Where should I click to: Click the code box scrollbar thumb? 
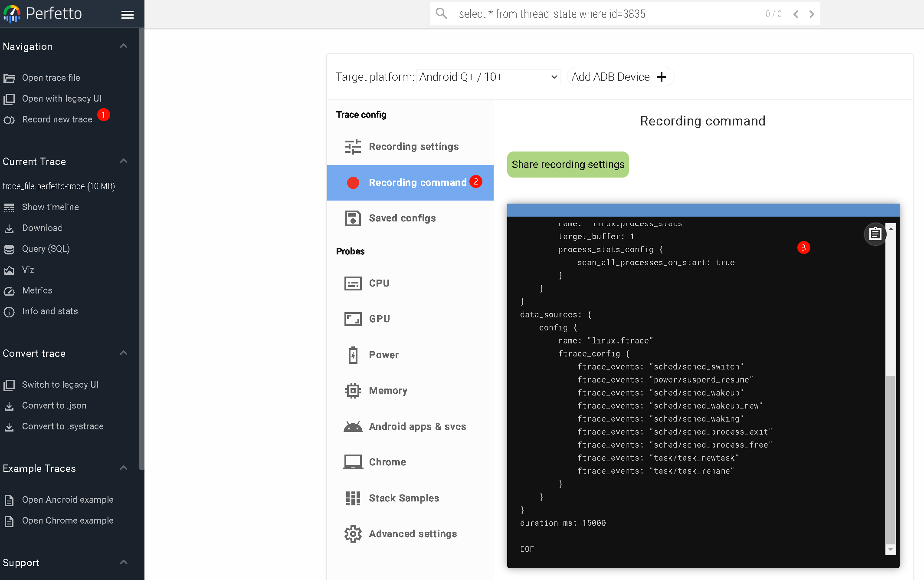click(x=890, y=459)
